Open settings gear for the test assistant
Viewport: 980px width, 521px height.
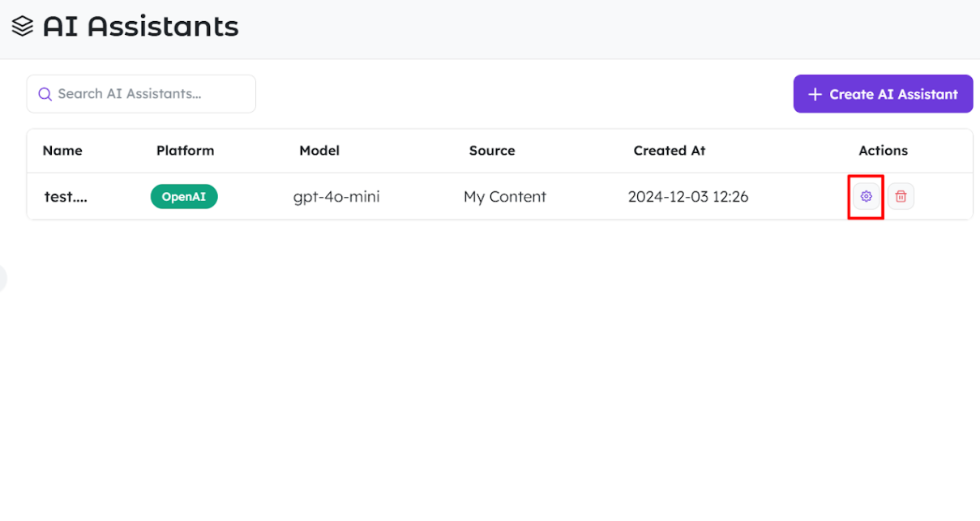[x=866, y=196]
